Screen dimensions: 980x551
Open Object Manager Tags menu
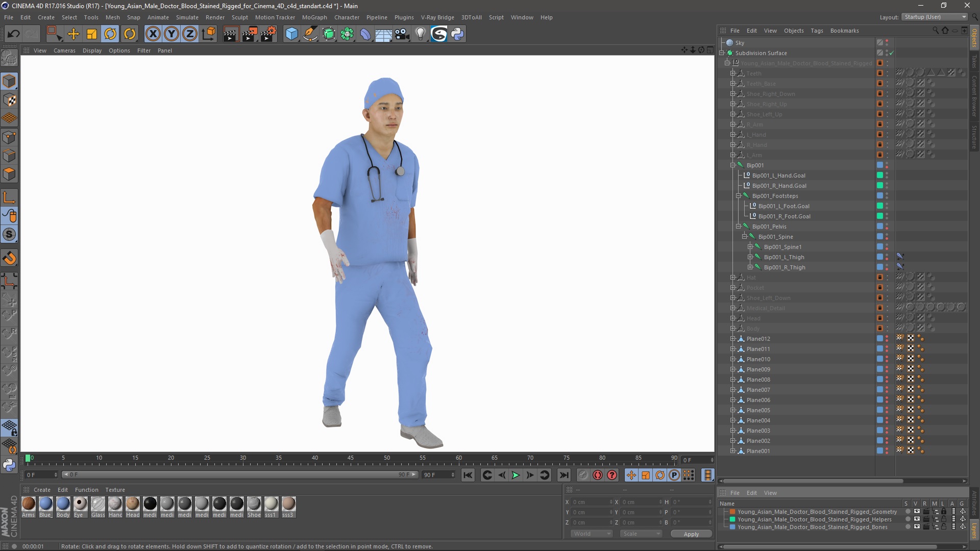(x=817, y=31)
